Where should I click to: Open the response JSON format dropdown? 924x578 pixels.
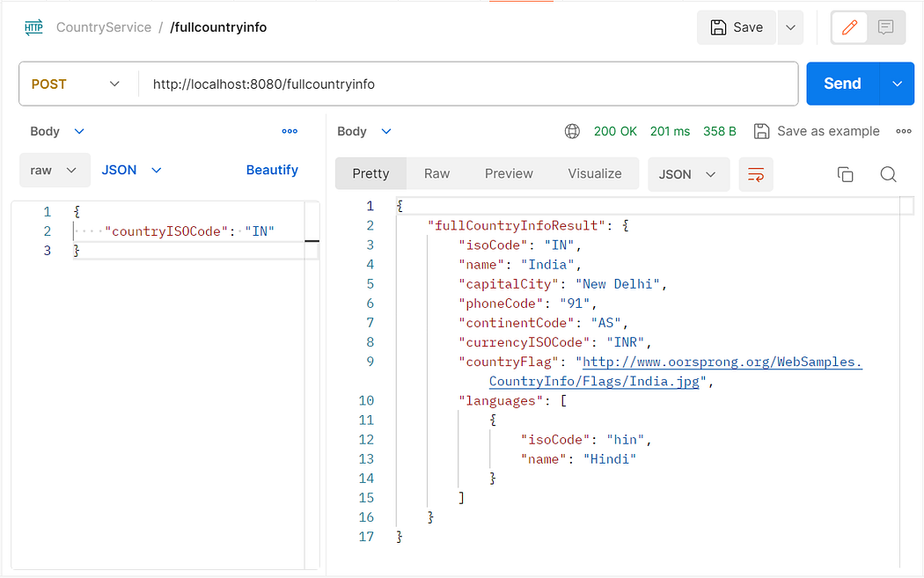click(x=688, y=174)
